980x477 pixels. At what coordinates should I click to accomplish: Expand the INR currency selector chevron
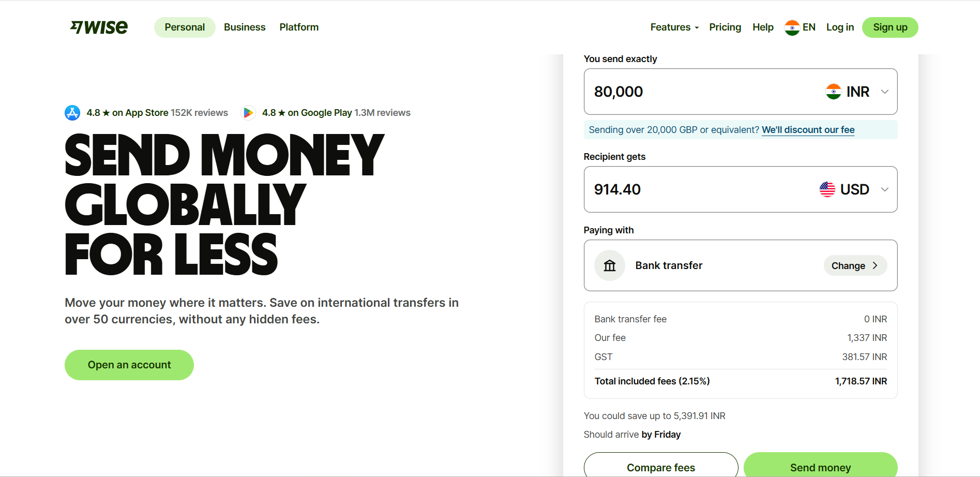885,92
